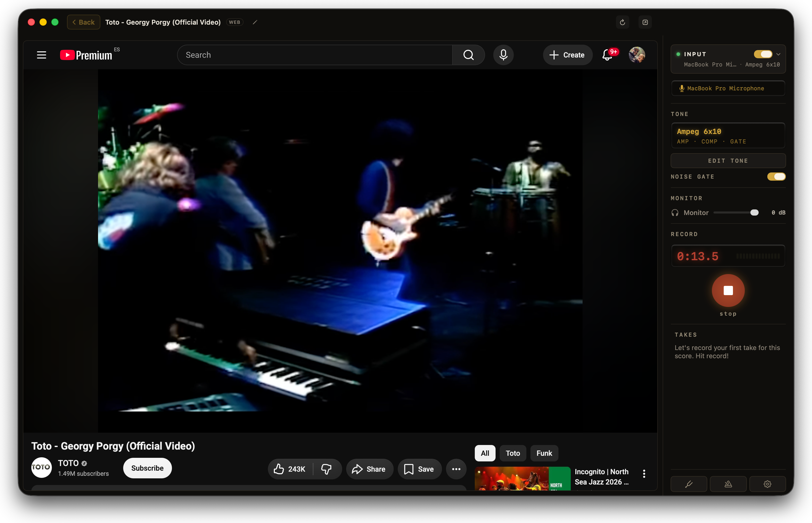Open the MacBook Pro Microphone device selector
The width and height of the screenshot is (812, 523).
(x=728, y=88)
